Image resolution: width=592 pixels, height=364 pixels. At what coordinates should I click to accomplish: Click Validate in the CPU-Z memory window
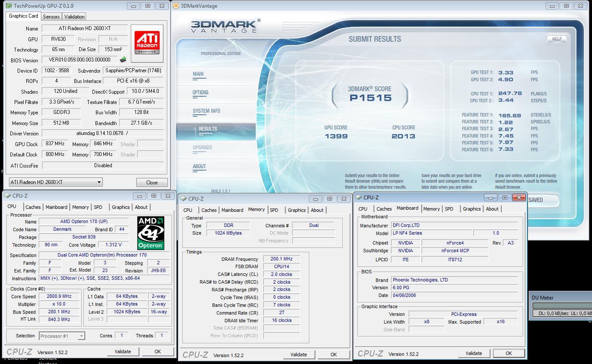[x=299, y=355]
